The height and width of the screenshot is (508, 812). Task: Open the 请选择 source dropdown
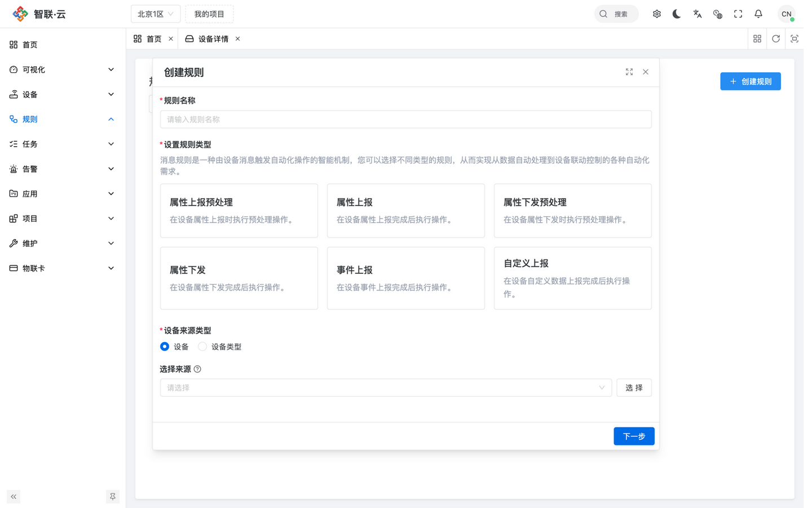pos(386,388)
